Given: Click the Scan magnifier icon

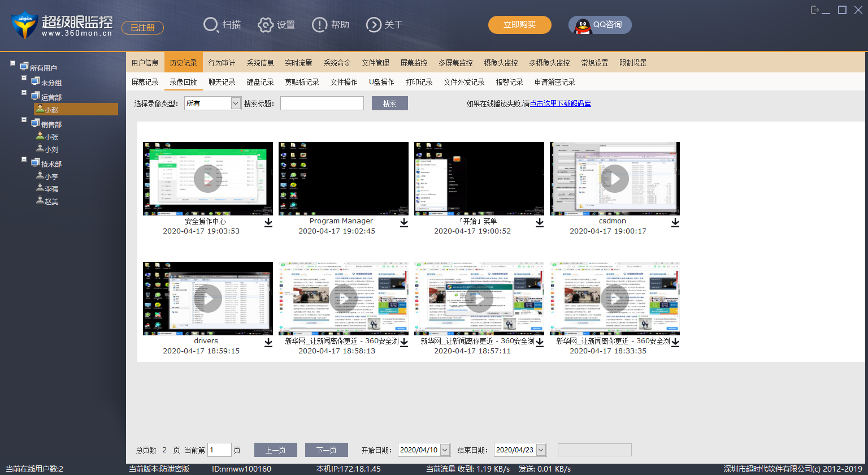Looking at the screenshot, I should click(x=211, y=25).
